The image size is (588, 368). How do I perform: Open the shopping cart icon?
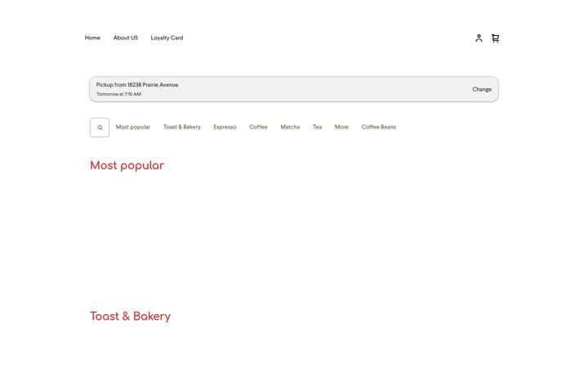[496, 38]
